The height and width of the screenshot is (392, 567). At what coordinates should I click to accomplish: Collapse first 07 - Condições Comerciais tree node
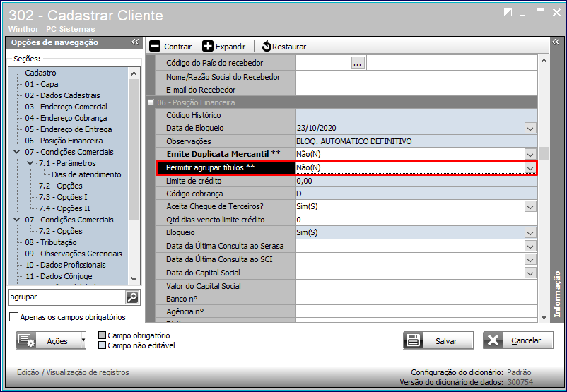pyautogui.click(x=17, y=152)
